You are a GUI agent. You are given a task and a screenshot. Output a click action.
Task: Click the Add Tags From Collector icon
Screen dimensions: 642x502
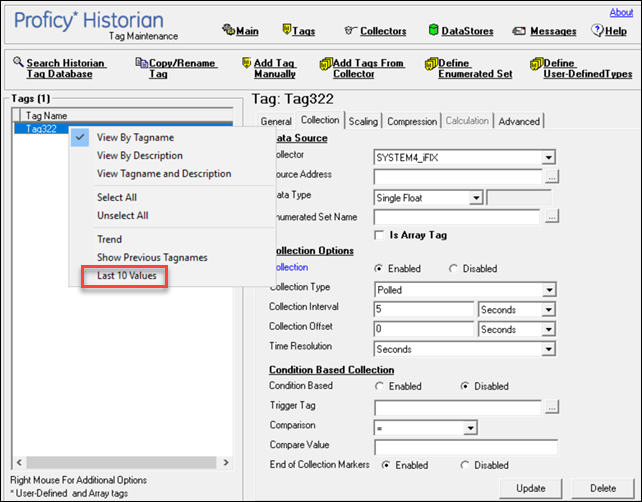pos(326,64)
